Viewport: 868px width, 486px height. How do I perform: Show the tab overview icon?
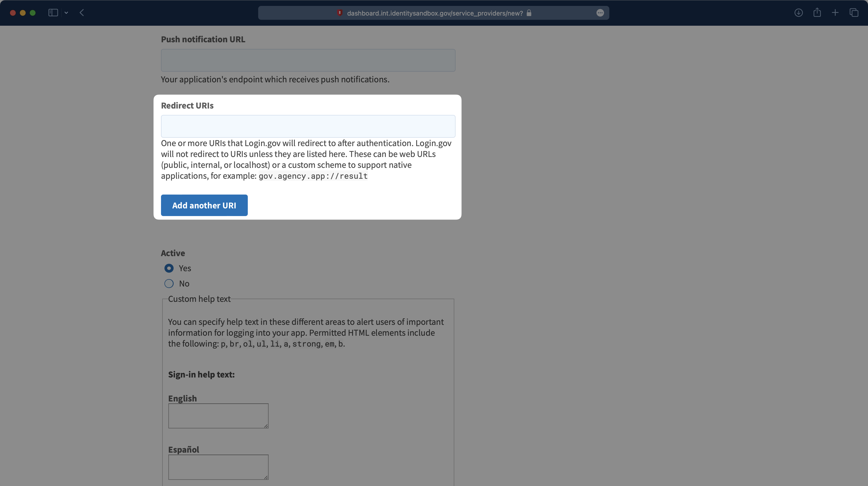(x=854, y=13)
